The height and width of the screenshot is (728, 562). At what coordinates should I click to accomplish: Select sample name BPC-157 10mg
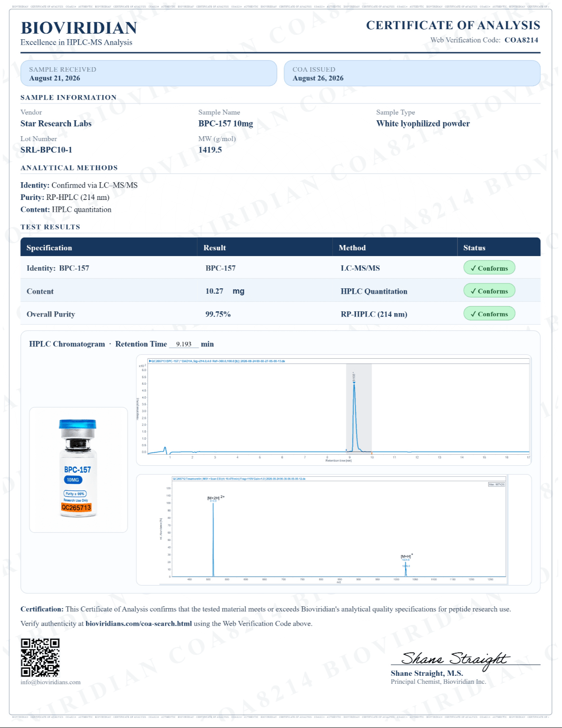click(x=226, y=123)
